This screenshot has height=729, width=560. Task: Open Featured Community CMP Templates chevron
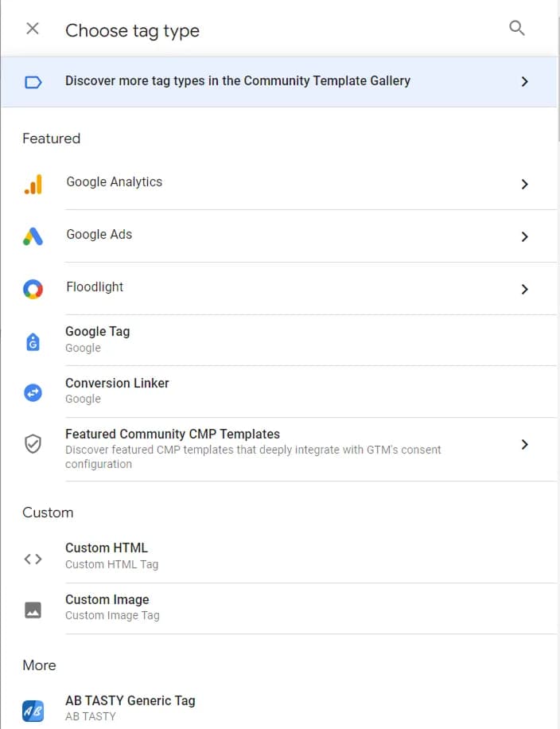(x=525, y=444)
